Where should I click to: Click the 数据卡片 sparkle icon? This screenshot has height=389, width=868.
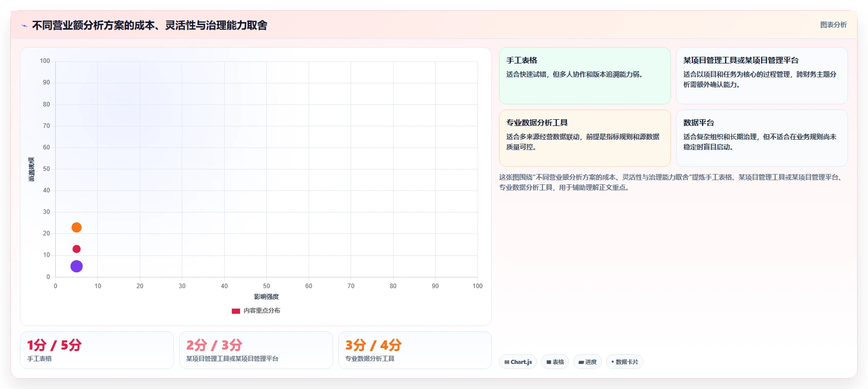coord(613,362)
